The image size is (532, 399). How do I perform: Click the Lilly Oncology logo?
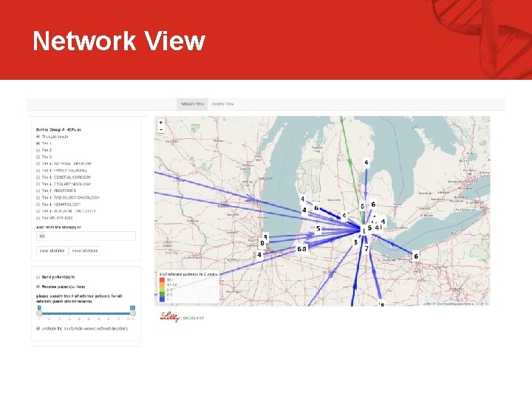coord(183,317)
